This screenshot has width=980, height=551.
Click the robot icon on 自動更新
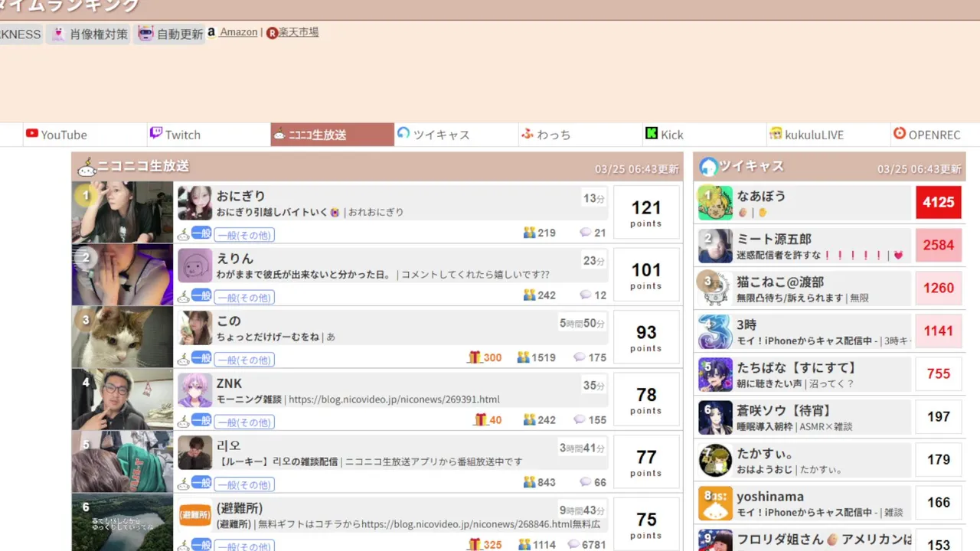146,34
